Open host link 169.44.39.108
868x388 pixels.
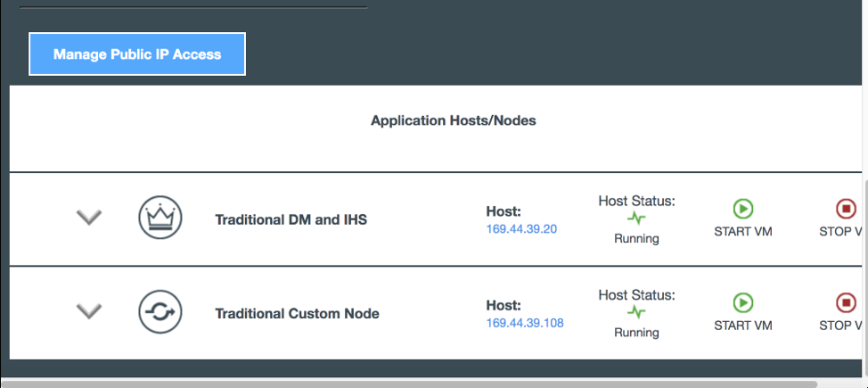[x=525, y=323]
